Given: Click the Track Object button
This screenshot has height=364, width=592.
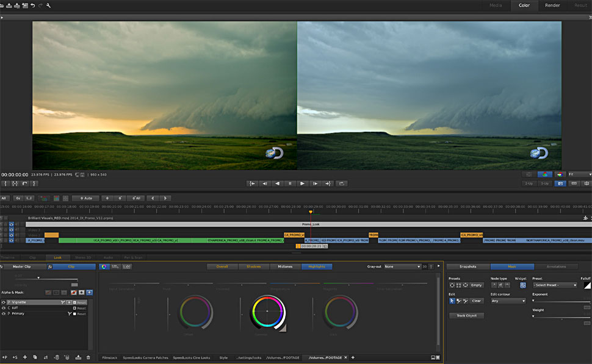Looking at the screenshot, I should [x=466, y=316].
